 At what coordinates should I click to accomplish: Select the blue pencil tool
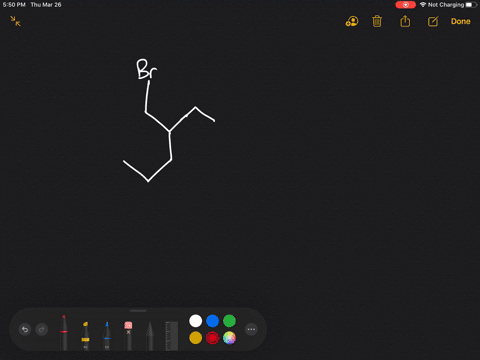click(x=107, y=335)
